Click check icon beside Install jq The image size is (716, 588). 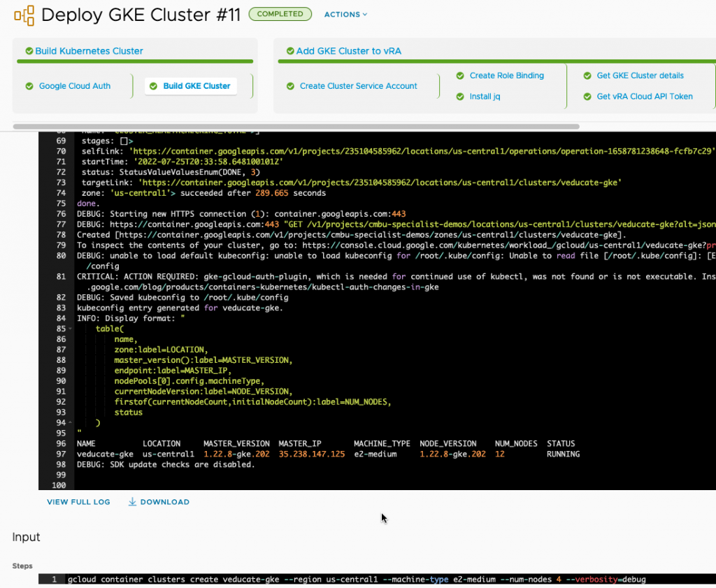click(x=460, y=96)
